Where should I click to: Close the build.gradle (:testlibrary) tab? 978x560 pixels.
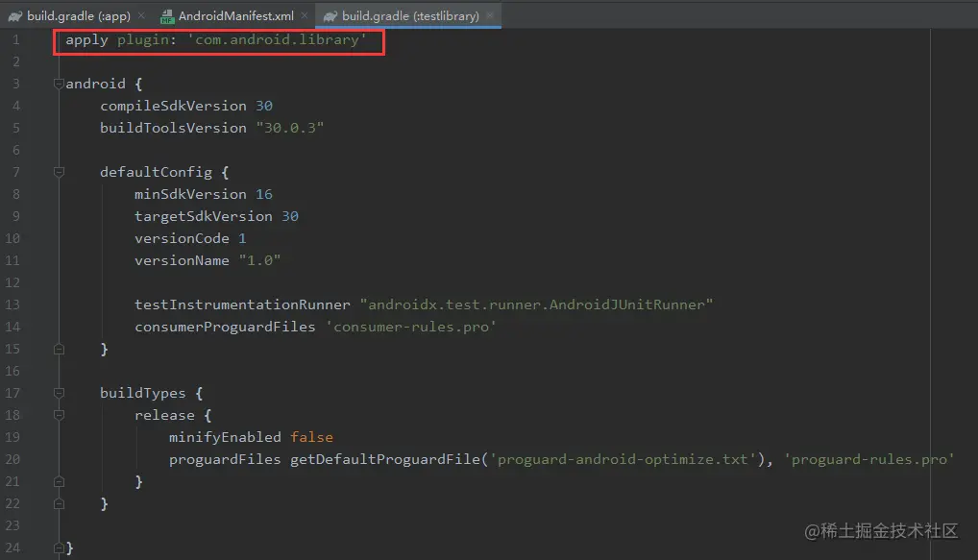click(490, 15)
